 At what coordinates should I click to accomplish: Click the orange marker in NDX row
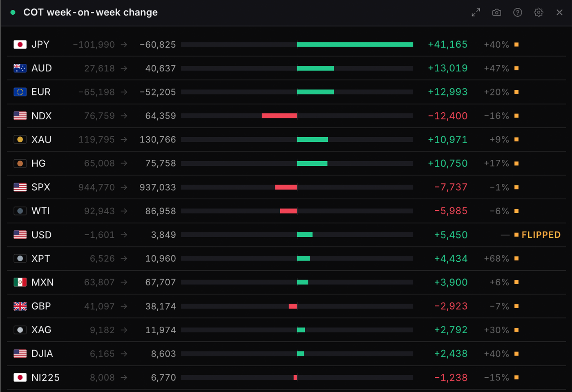516,116
